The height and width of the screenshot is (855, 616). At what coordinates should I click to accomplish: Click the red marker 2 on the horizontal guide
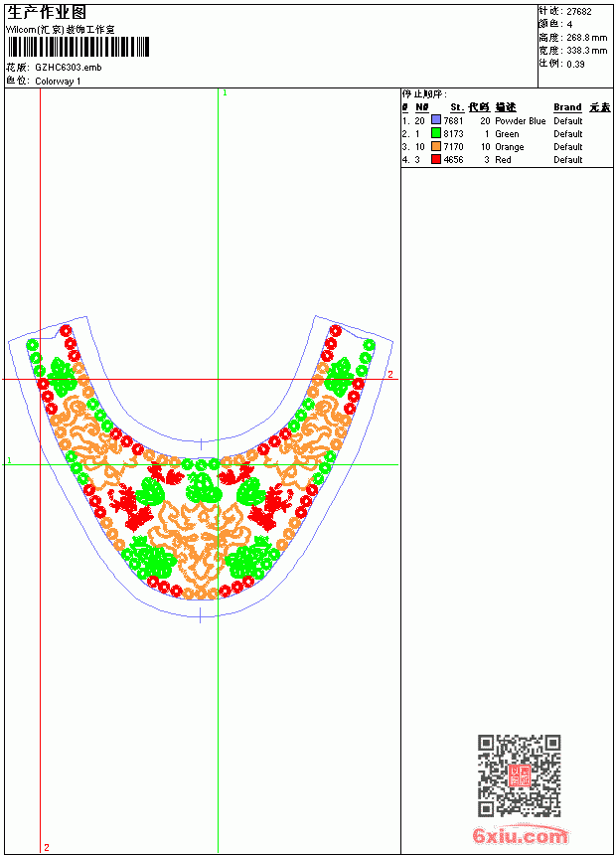point(389,375)
